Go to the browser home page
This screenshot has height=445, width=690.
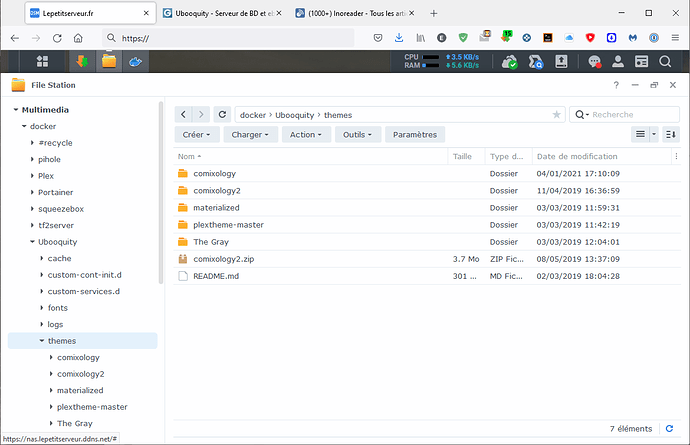pos(78,38)
